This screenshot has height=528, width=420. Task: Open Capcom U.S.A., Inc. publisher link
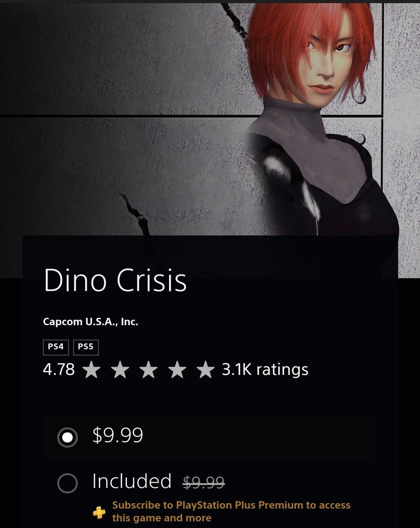click(90, 322)
